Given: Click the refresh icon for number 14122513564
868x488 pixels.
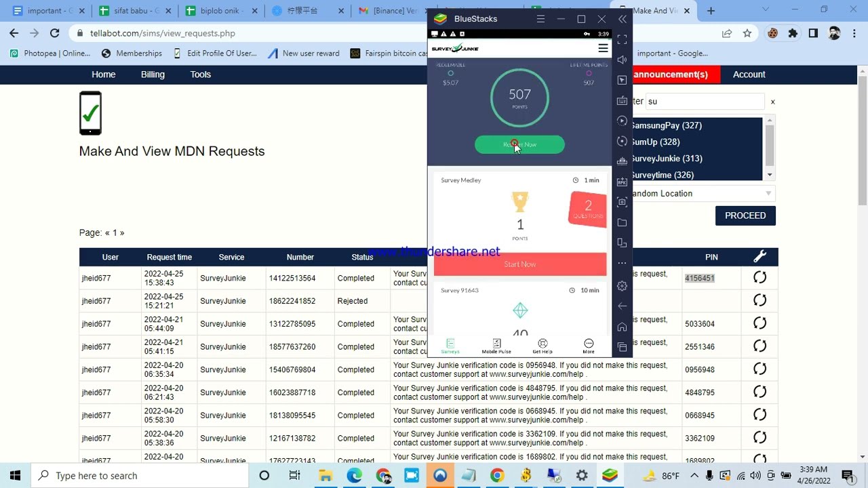Looking at the screenshot, I should pyautogui.click(x=759, y=277).
